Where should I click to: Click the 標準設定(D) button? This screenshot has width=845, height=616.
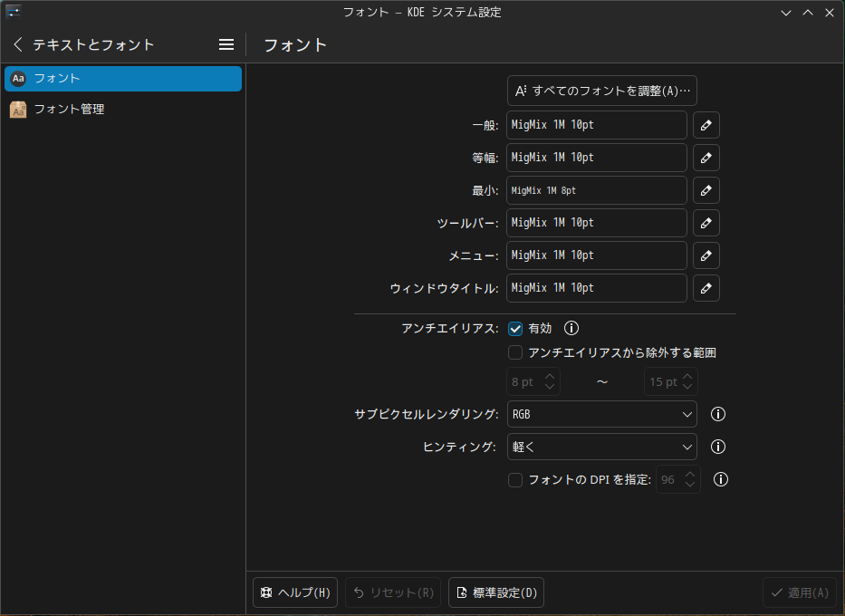pos(496,592)
